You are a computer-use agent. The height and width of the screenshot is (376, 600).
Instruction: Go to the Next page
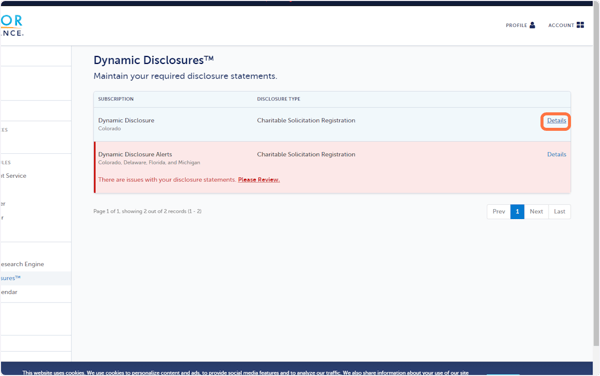[x=536, y=212]
